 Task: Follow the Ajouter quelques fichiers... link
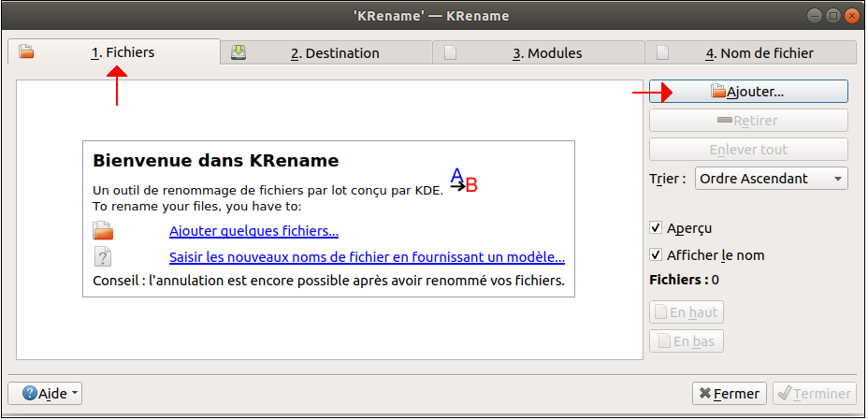(253, 231)
